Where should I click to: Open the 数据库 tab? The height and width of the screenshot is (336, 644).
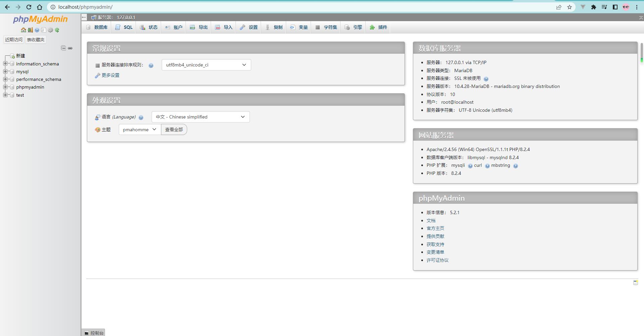pyautogui.click(x=97, y=28)
